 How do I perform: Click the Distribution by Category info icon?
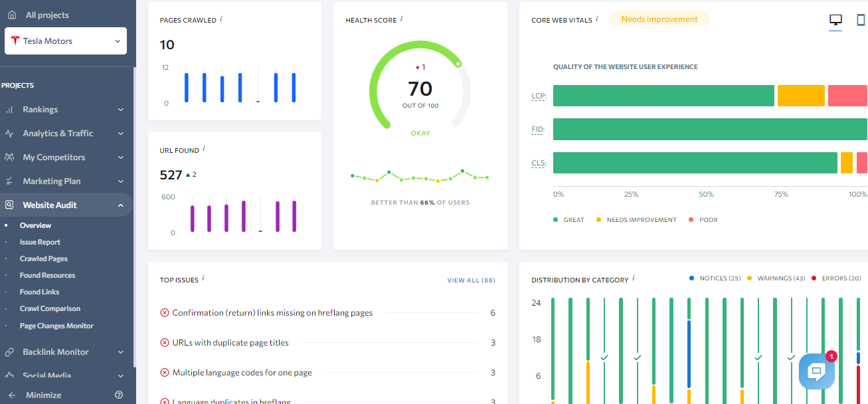(634, 278)
